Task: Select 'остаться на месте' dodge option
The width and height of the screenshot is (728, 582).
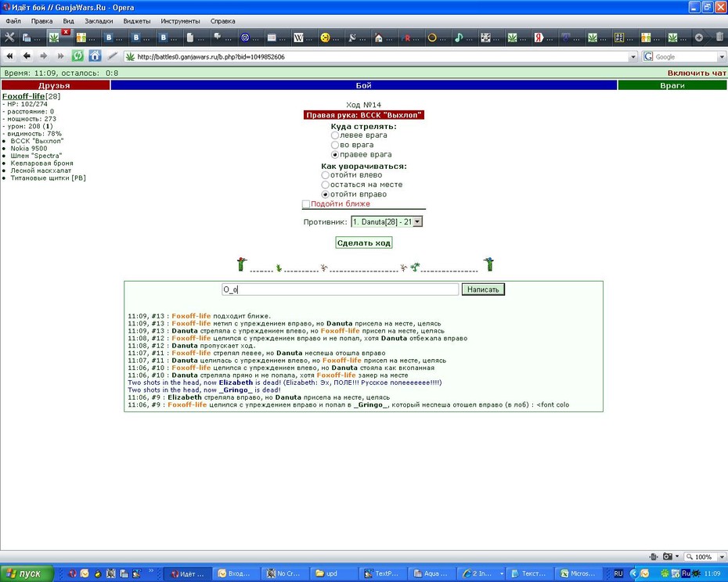Action: 325,185
